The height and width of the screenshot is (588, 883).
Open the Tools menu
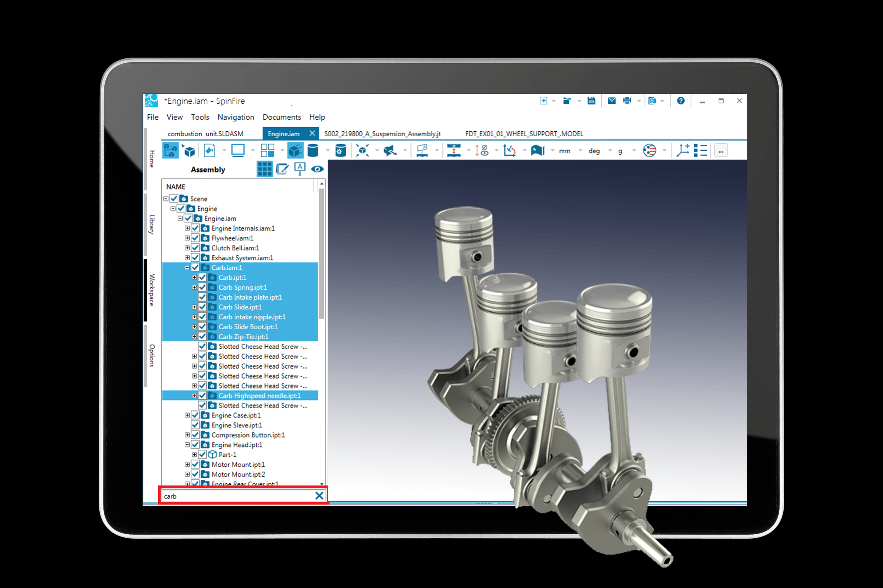200,117
